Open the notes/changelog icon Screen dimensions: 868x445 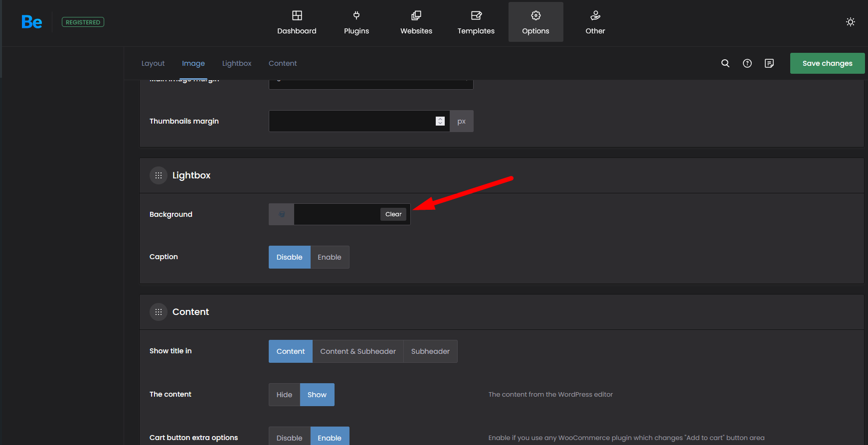tap(769, 63)
